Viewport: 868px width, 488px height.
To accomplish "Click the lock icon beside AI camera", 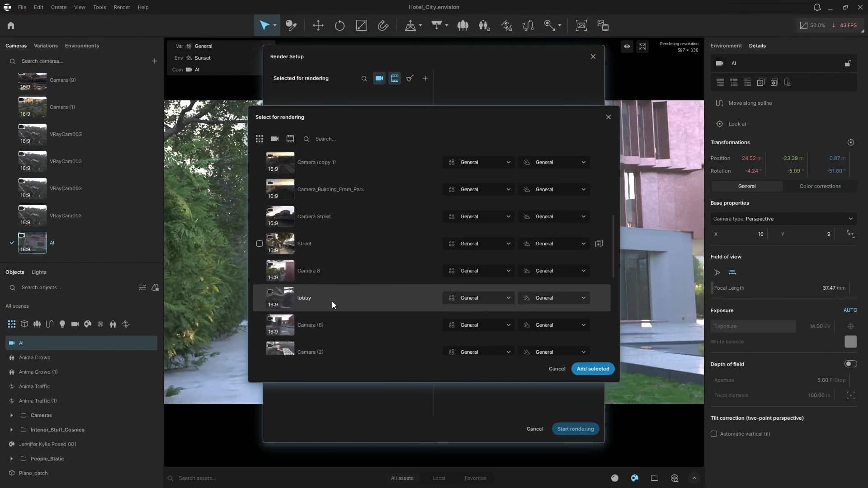I will [x=848, y=63].
